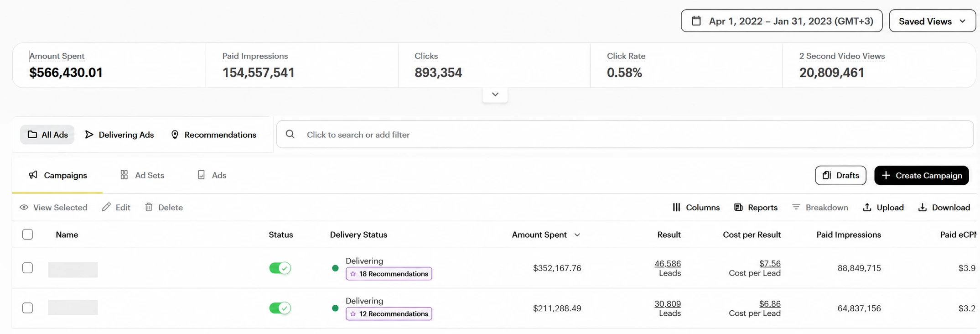Screen dimensions: 980x334
Task: Expand the metrics summary chevron
Action: pos(495,94)
